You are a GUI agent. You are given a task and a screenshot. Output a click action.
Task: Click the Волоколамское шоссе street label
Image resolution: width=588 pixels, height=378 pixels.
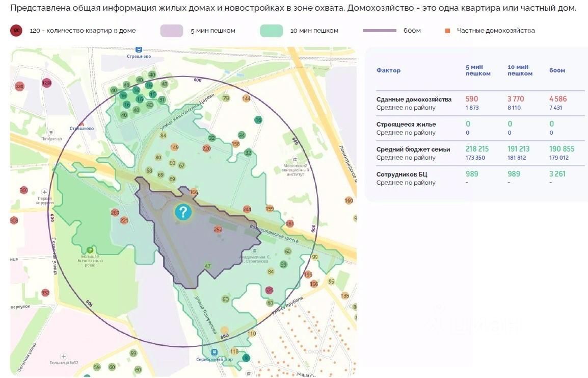(274, 234)
